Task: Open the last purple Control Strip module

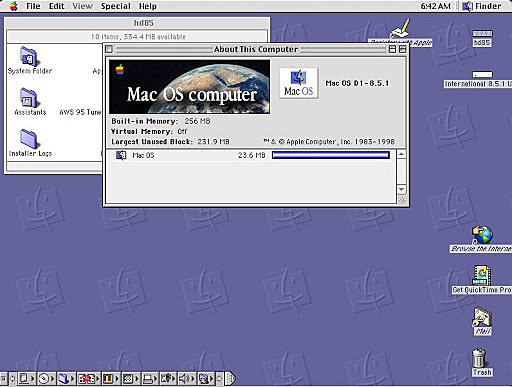Action: pos(206,378)
